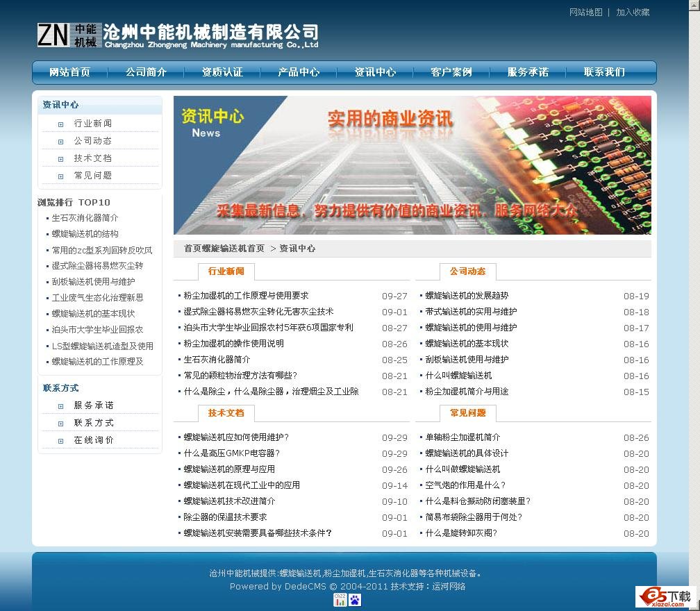Open TOP10 item 螺旋输送机的结构
The image size is (700, 611).
(x=85, y=234)
